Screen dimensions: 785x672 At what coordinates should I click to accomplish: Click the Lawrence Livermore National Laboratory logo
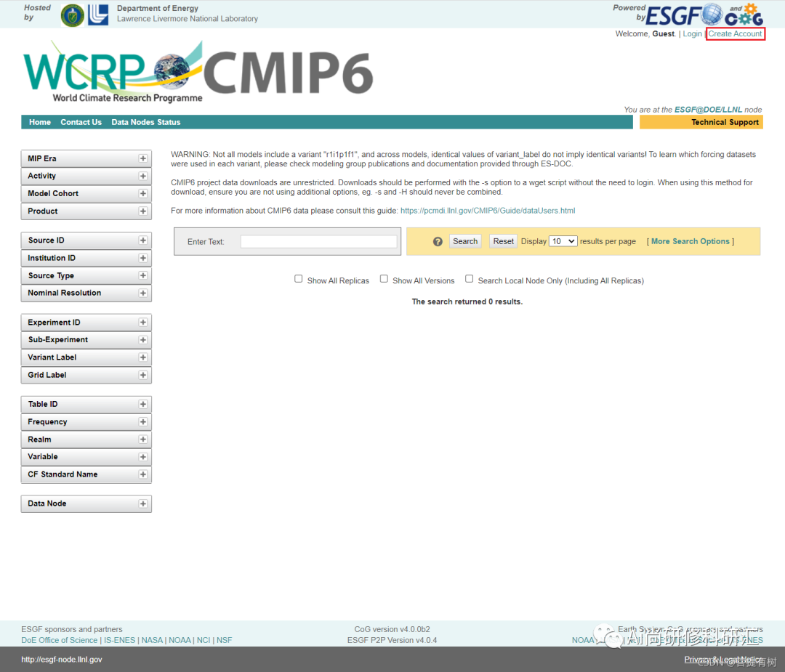coord(100,14)
